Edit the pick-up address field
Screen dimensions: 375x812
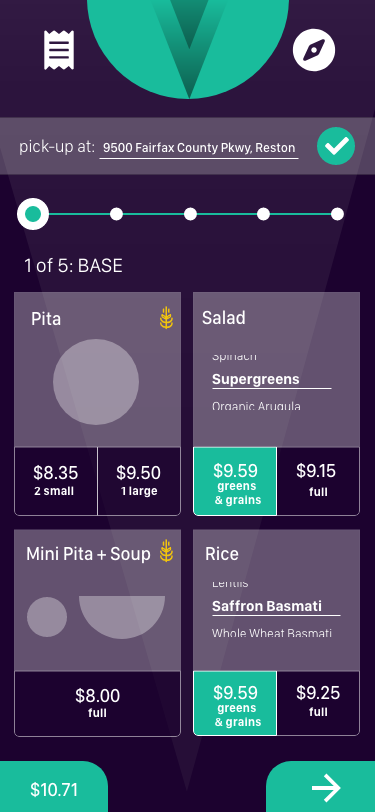tap(199, 148)
